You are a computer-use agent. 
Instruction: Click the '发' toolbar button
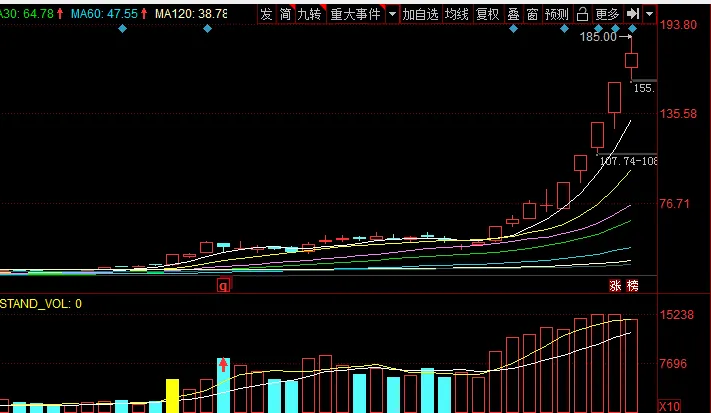pyautogui.click(x=266, y=15)
